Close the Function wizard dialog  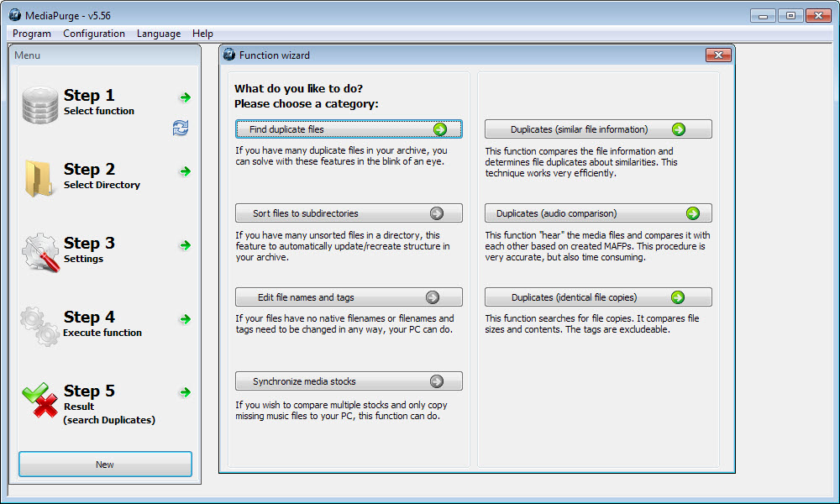tap(718, 55)
